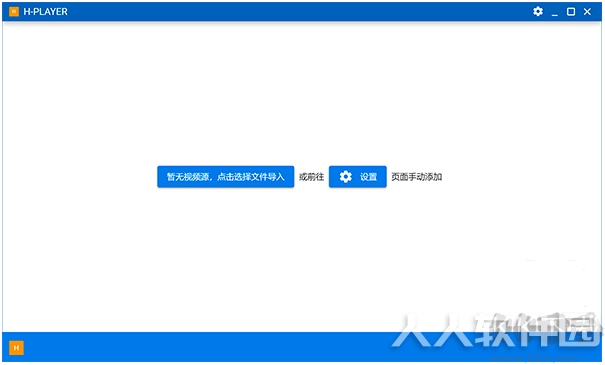
Task: Click the 页面手动添加 text label
Action: (416, 177)
